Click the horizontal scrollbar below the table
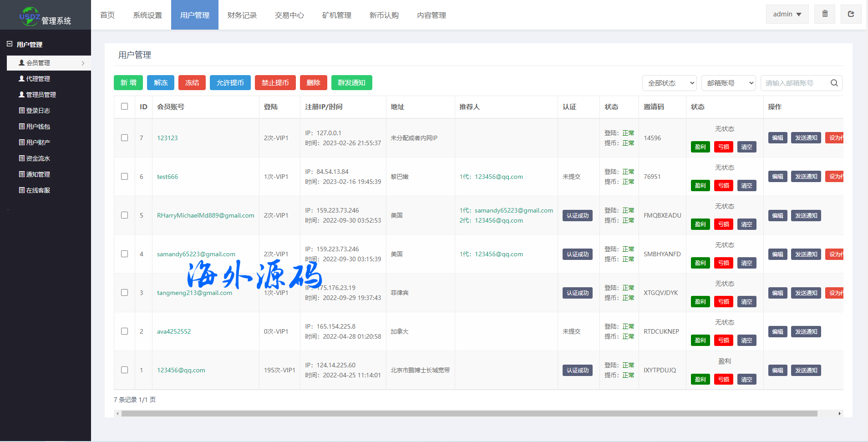Viewport: 868px width, 442px height. click(x=469, y=413)
